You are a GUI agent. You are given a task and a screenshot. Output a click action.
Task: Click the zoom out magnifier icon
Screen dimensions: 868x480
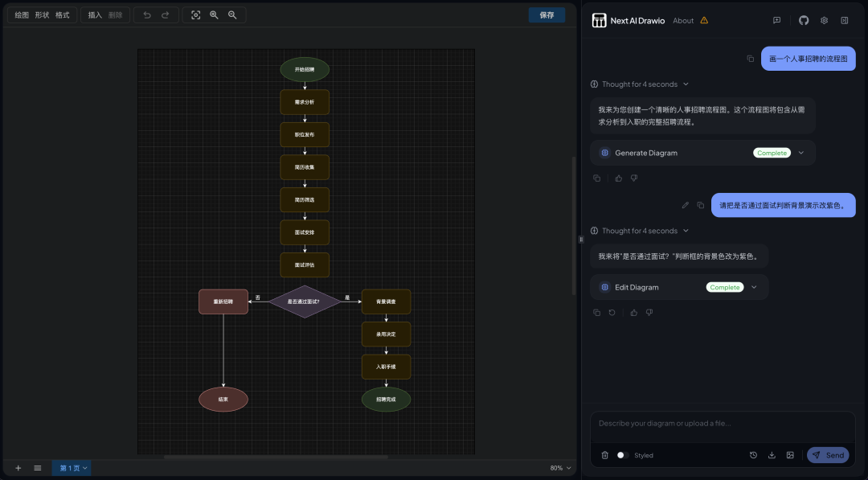coord(232,15)
